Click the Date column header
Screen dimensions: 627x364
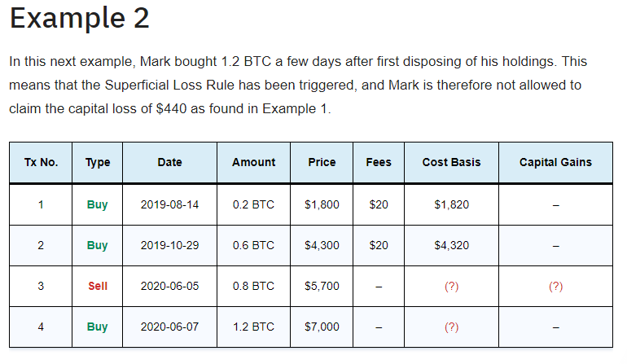click(x=169, y=162)
